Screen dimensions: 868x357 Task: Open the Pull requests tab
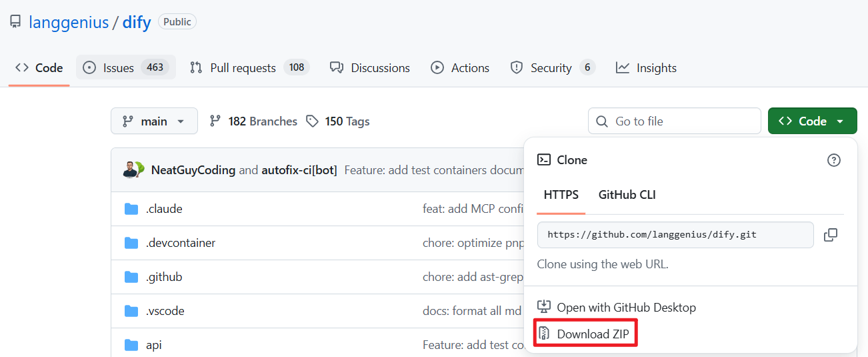(249, 68)
